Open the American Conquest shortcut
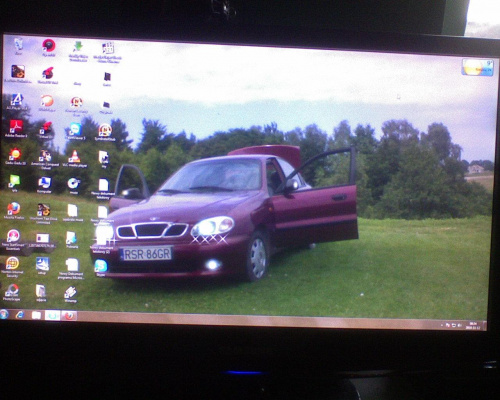Screen dimensions: 500x400 point(45,159)
